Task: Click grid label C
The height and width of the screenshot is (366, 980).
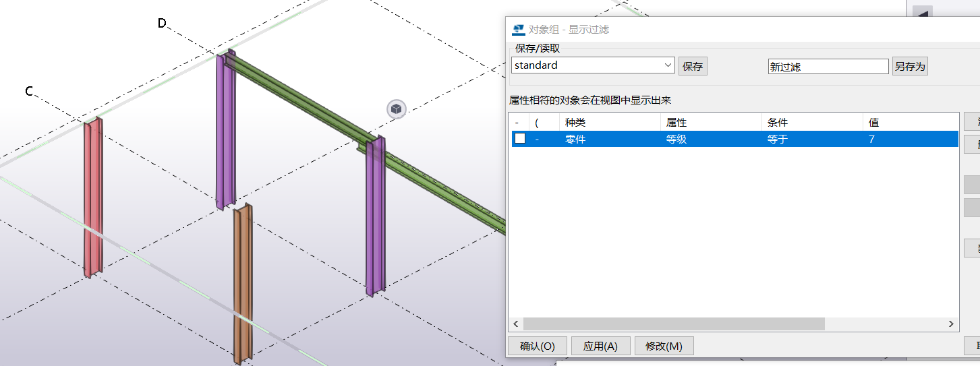Action: [29, 91]
